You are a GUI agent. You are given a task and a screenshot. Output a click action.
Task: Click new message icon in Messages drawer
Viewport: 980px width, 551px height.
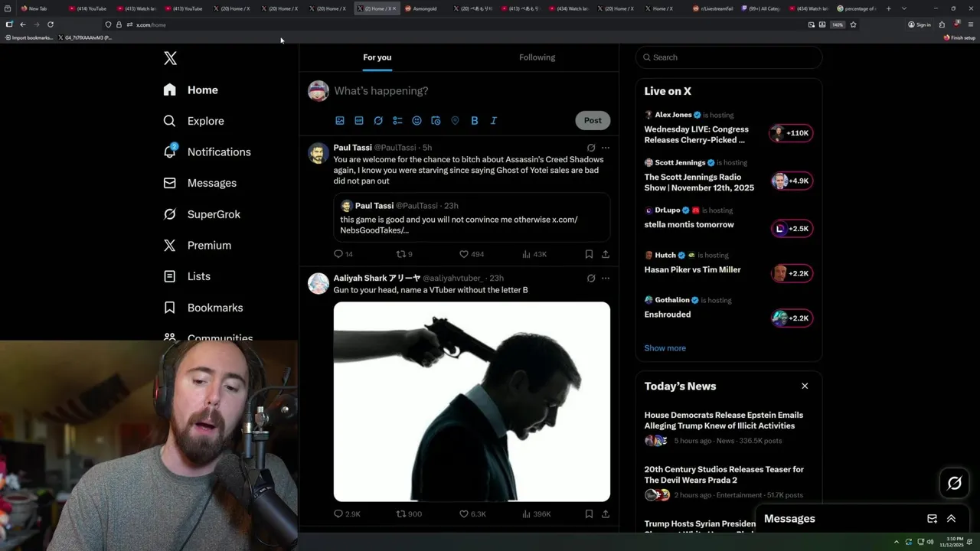pos(932,519)
